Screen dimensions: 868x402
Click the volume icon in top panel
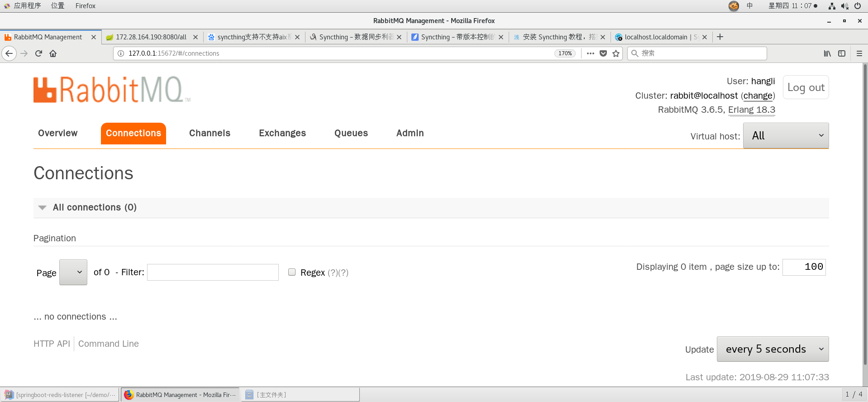tap(844, 6)
